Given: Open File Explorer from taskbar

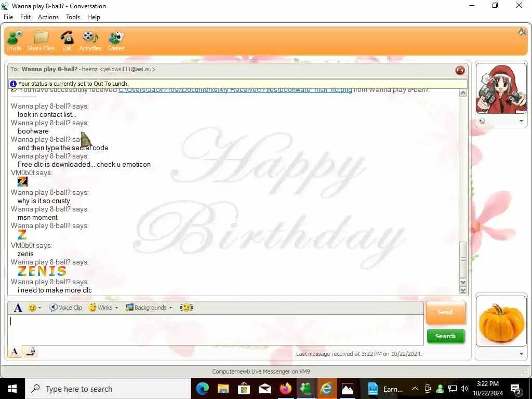Looking at the screenshot, I should pos(223,389).
